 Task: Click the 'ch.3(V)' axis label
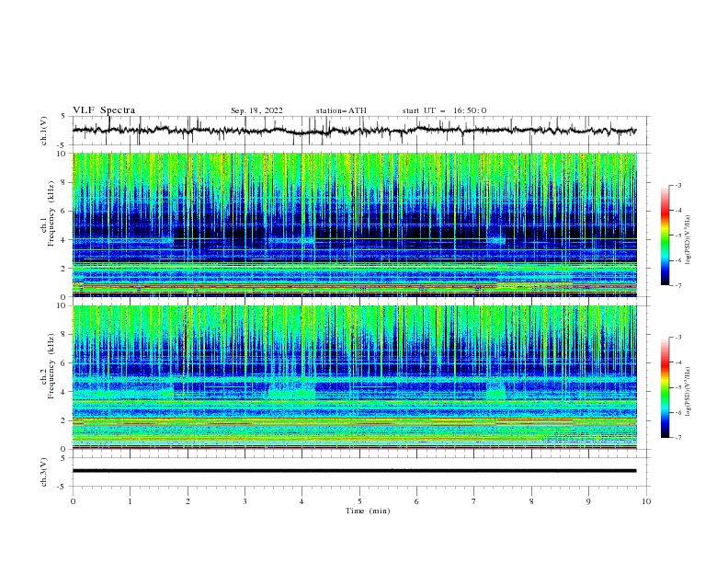pyautogui.click(x=43, y=472)
